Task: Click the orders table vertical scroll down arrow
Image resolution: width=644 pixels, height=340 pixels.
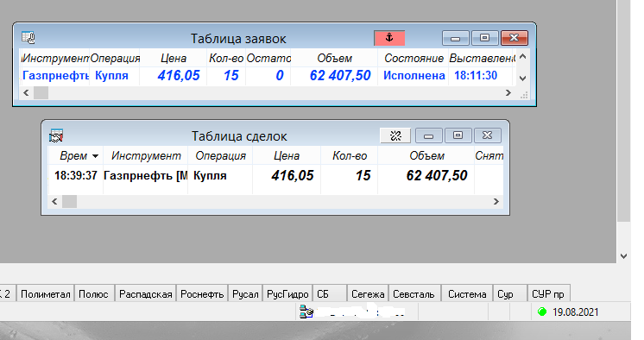Action: click(x=523, y=78)
